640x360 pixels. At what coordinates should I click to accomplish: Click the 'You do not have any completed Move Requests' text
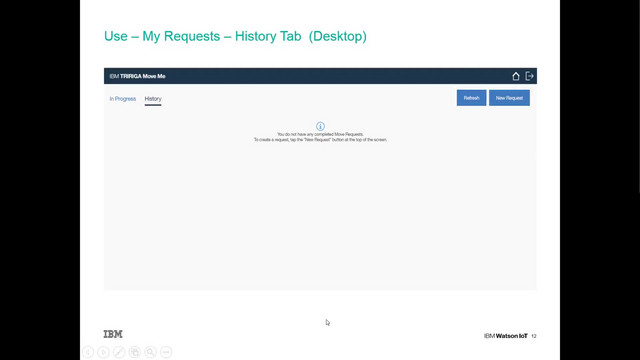coord(320,134)
